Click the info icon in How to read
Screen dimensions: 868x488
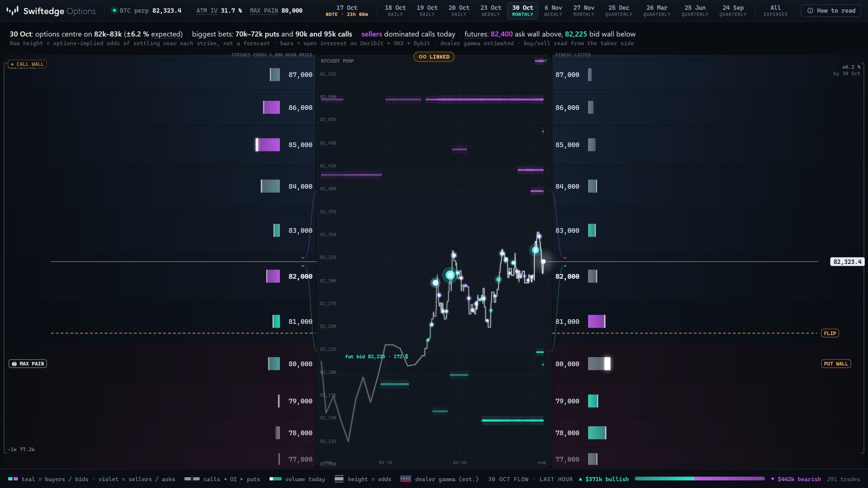[x=810, y=10]
